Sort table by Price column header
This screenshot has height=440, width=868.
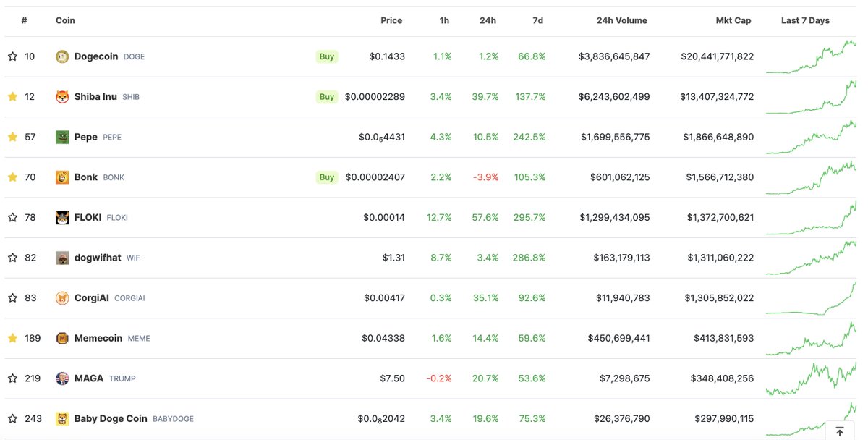391,20
